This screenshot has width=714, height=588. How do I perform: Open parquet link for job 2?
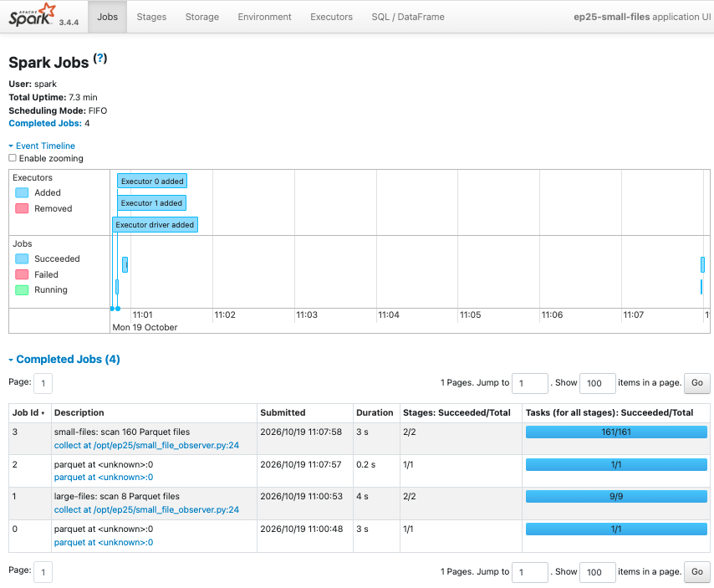pos(104,478)
